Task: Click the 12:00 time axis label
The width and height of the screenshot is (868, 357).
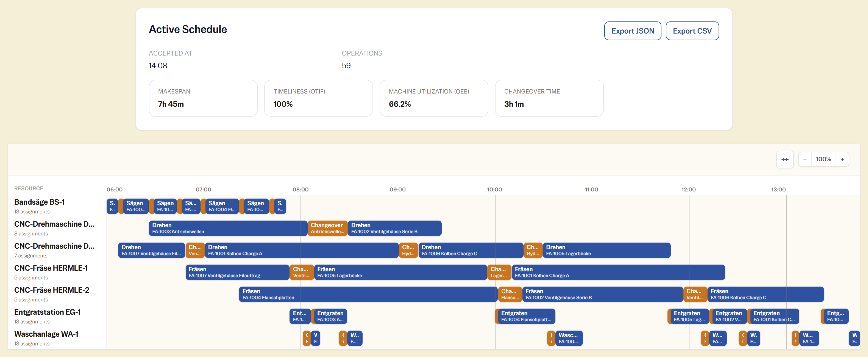Action: 688,189
